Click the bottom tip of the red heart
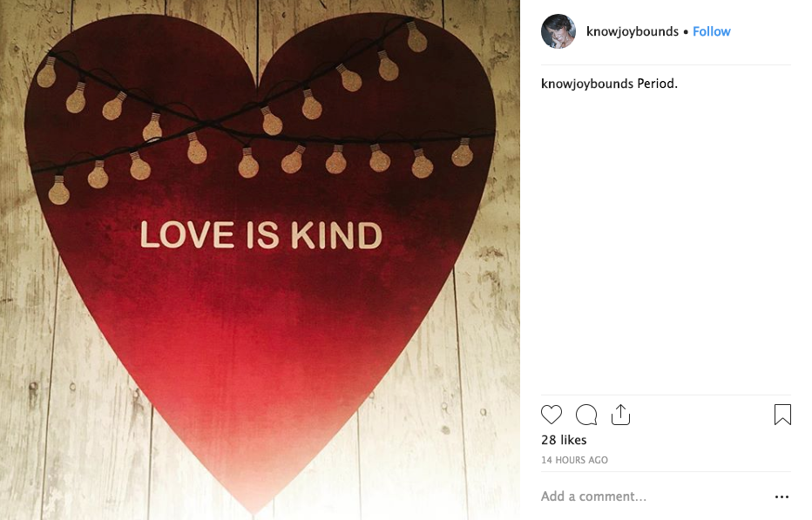The height and width of the screenshot is (520, 812). [x=256, y=505]
